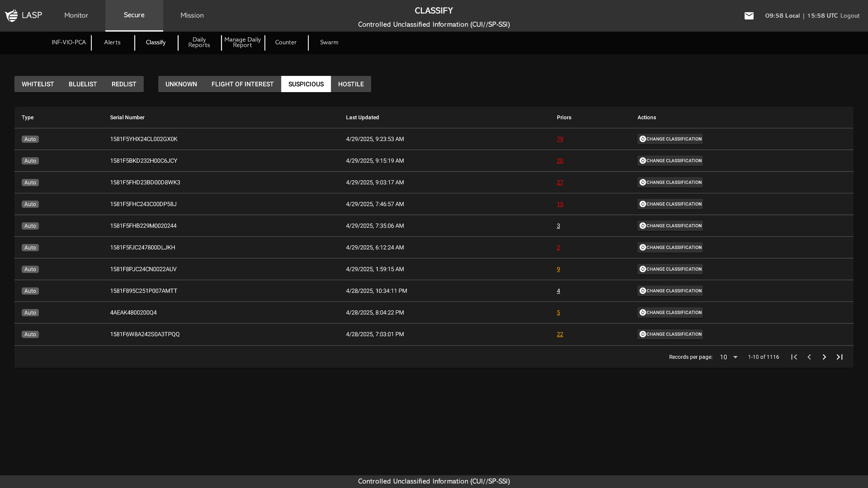868x488 pixels.
Task: Open the 9 priors link
Action: 558,269
